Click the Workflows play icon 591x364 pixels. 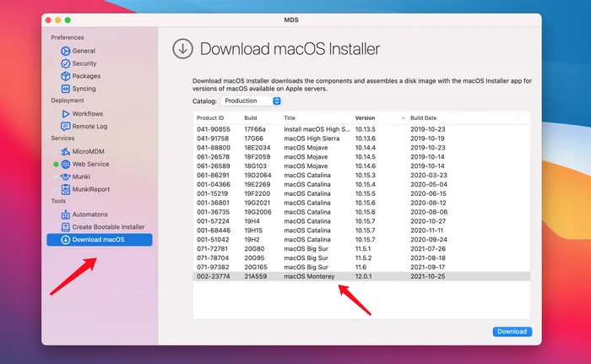(x=66, y=114)
